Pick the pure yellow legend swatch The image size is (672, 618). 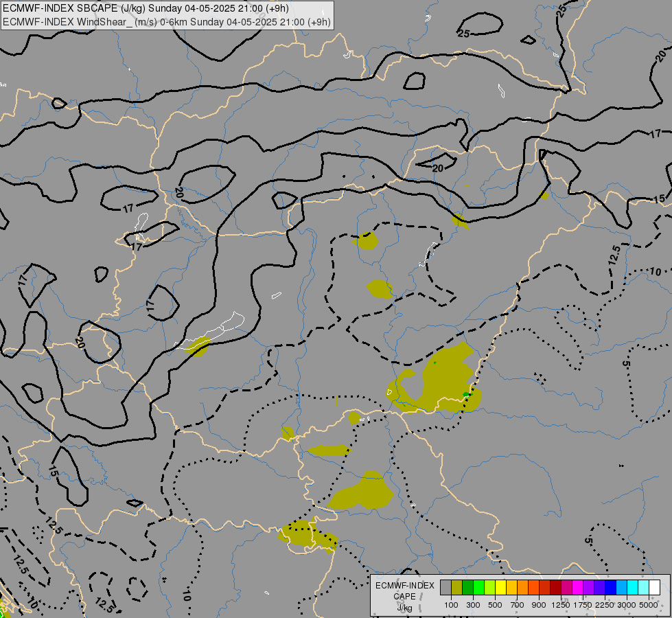point(500,587)
